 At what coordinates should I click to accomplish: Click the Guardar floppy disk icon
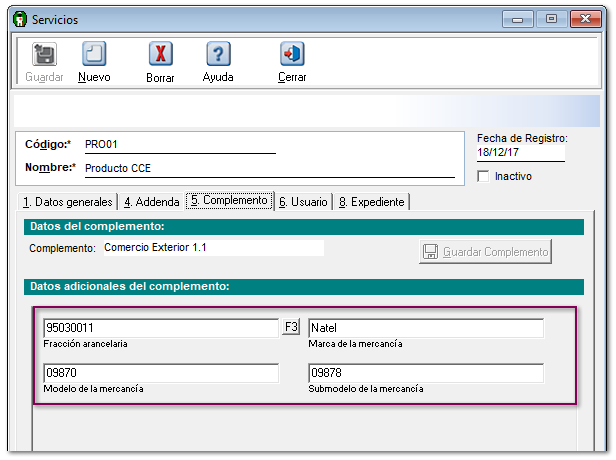point(44,55)
